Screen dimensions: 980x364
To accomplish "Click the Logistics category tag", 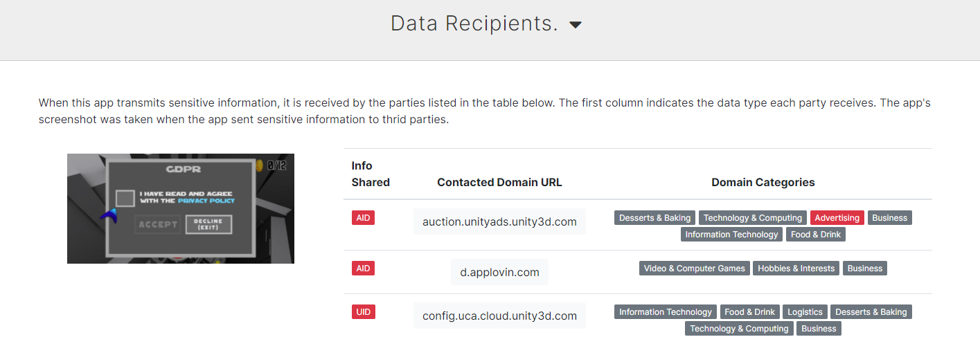I will click(x=805, y=312).
